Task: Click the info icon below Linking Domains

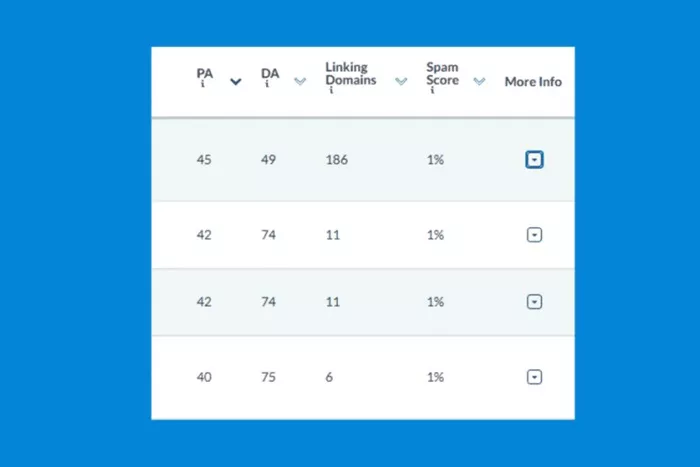Action: pos(331,90)
